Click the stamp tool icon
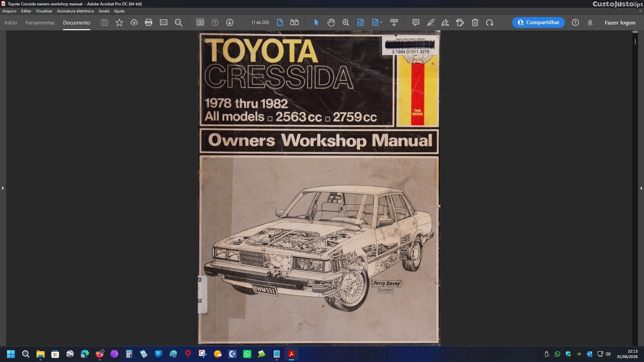Image resolution: width=644 pixels, height=362 pixels. [460, 22]
